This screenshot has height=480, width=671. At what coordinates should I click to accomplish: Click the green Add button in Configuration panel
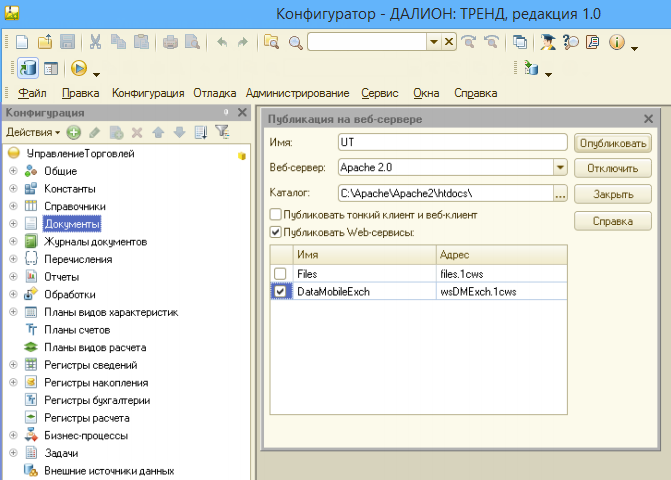coord(74,133)
